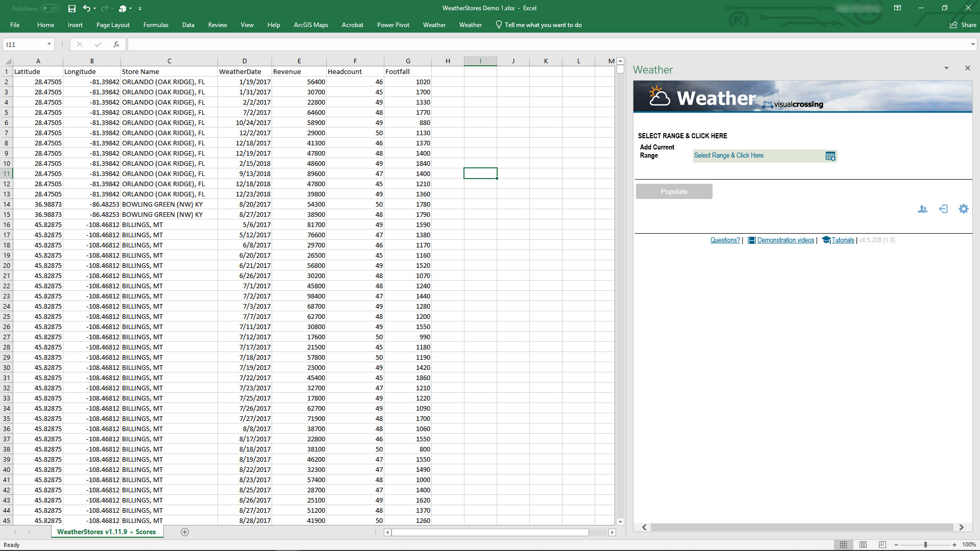Select Normal view button in status bar
The image size is (980, 551).
click(x=843, y=544)
